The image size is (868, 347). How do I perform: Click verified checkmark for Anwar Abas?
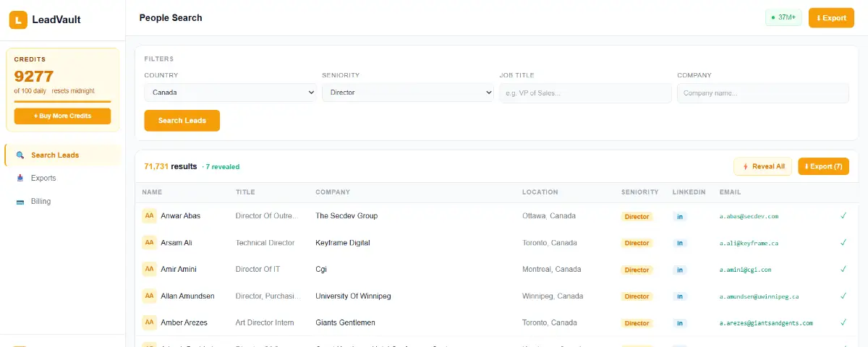[x=843, y=215]
